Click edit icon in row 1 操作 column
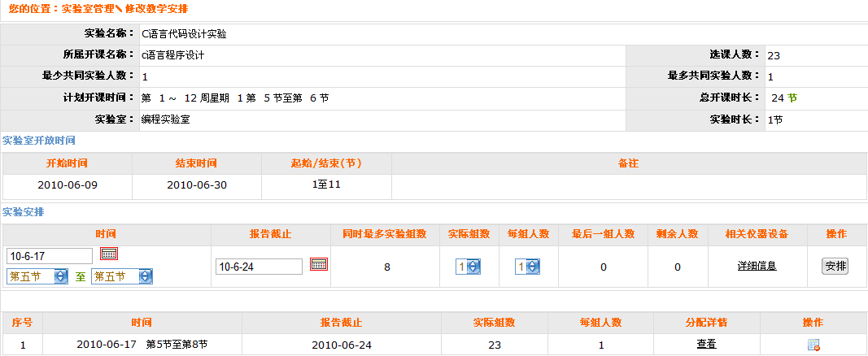This screenshot has width=868, height=356. tap(813, 345)
